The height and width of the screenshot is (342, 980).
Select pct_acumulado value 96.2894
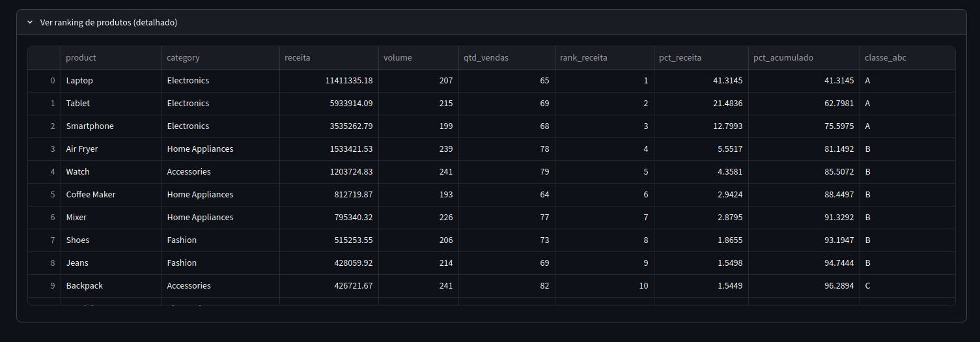point(804,286)
